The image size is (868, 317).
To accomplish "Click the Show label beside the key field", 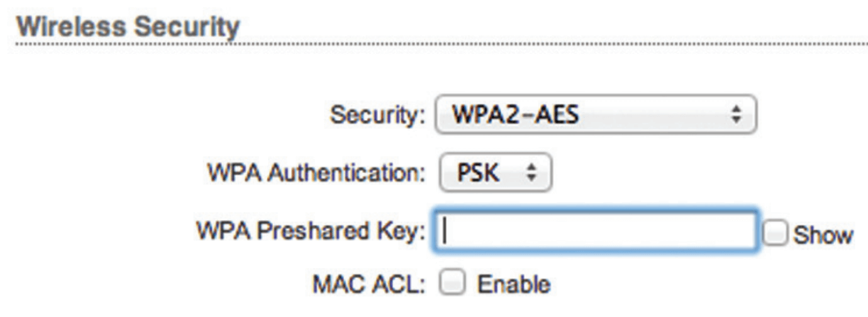I will [x=823, y=235].
